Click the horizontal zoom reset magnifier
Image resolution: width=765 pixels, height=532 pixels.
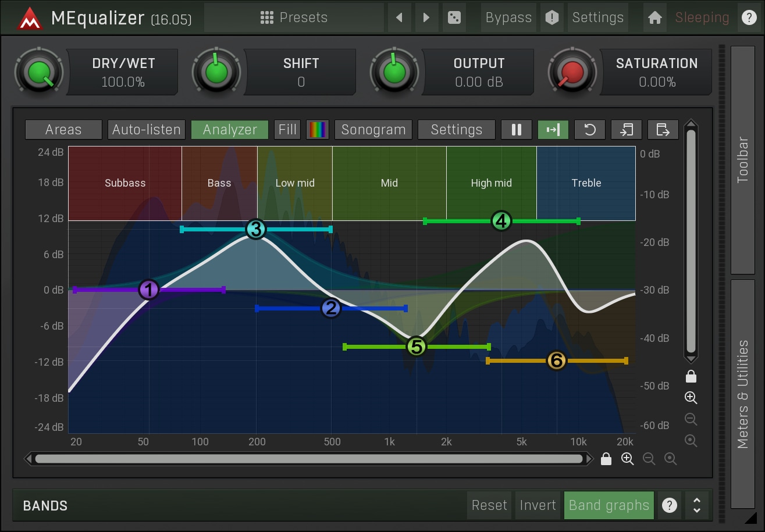[x=671, y=459]
